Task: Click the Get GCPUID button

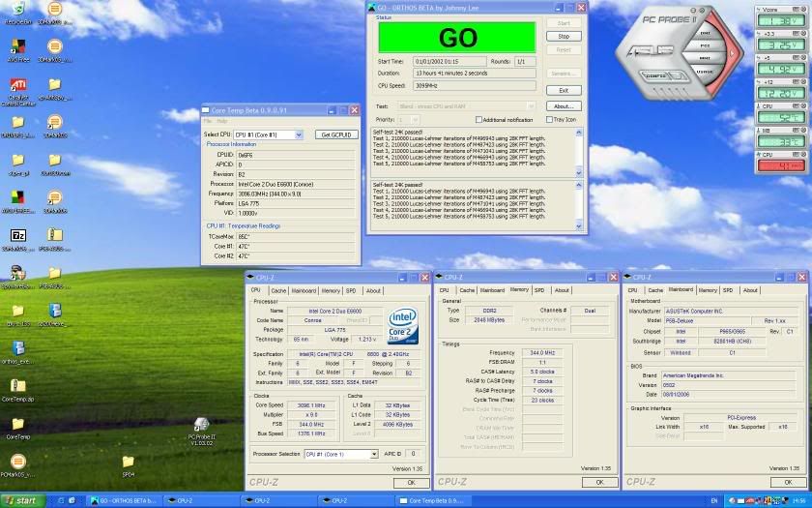Action: 337,134
